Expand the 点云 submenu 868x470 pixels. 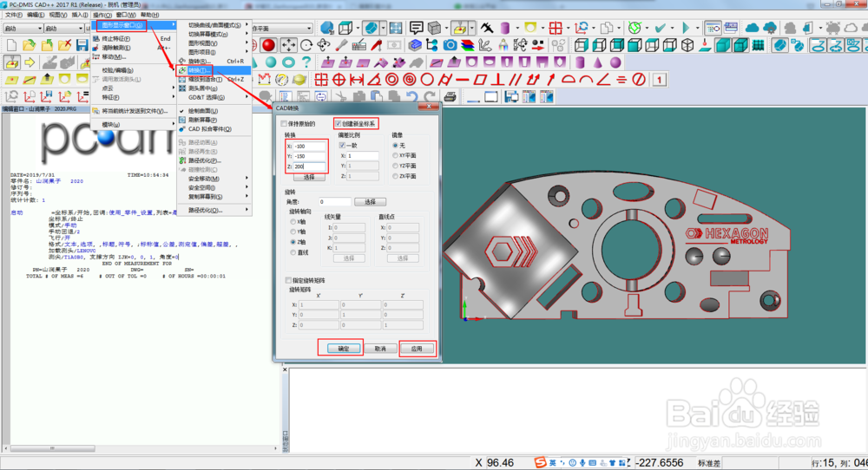coord(134,88)
